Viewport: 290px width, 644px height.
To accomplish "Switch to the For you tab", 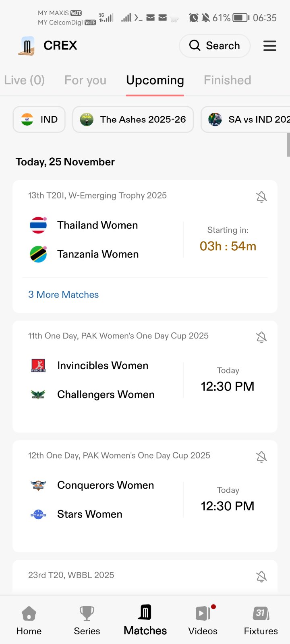I will (85, 80).
